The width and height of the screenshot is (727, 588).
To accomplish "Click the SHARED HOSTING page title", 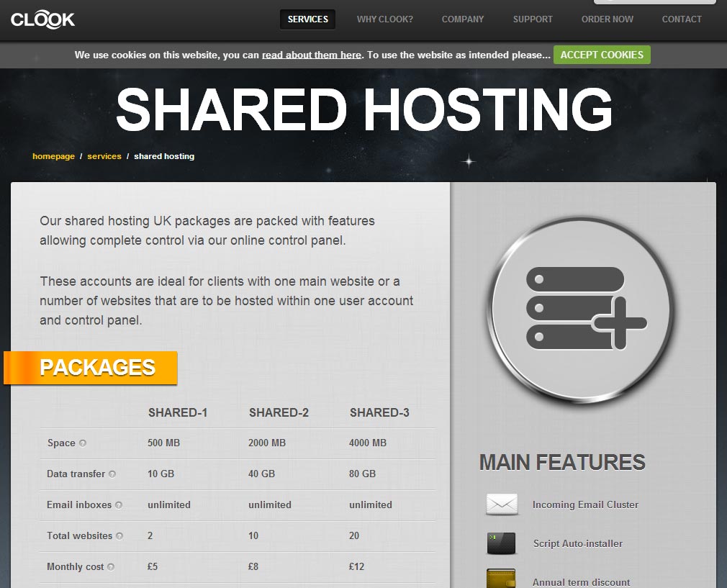I will click(364, 109).
